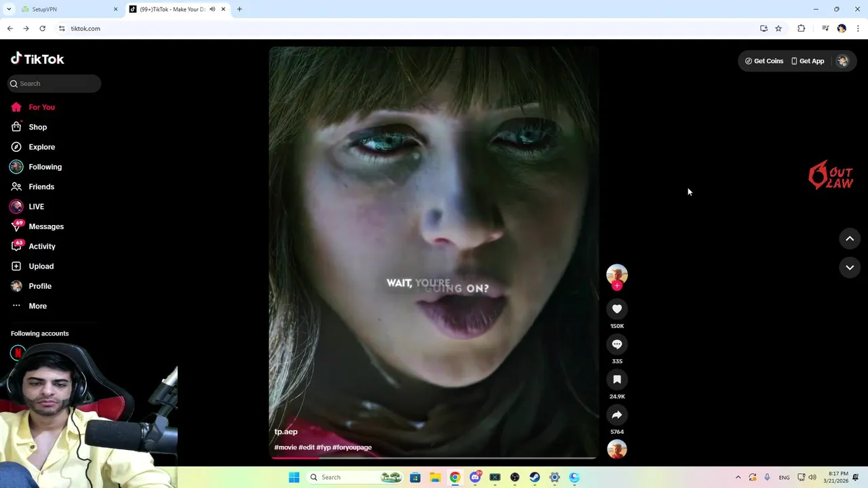Go back in browser

pos(9,28)
